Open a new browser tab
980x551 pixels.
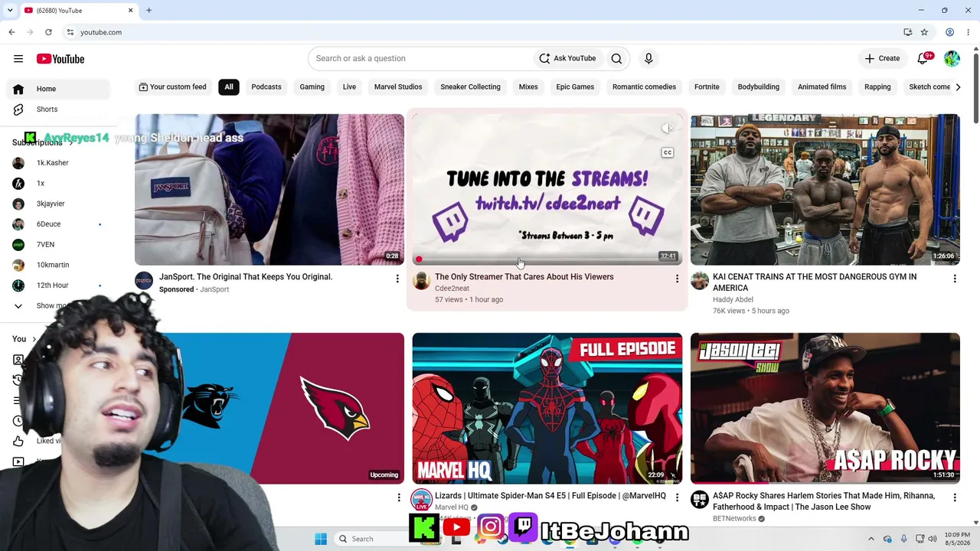coord(149,10)
